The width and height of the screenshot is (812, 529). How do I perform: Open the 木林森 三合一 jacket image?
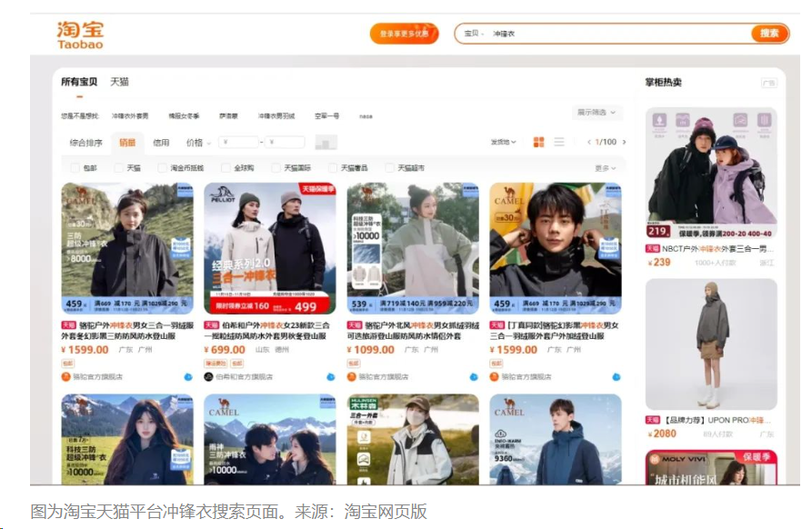(413, 439)
